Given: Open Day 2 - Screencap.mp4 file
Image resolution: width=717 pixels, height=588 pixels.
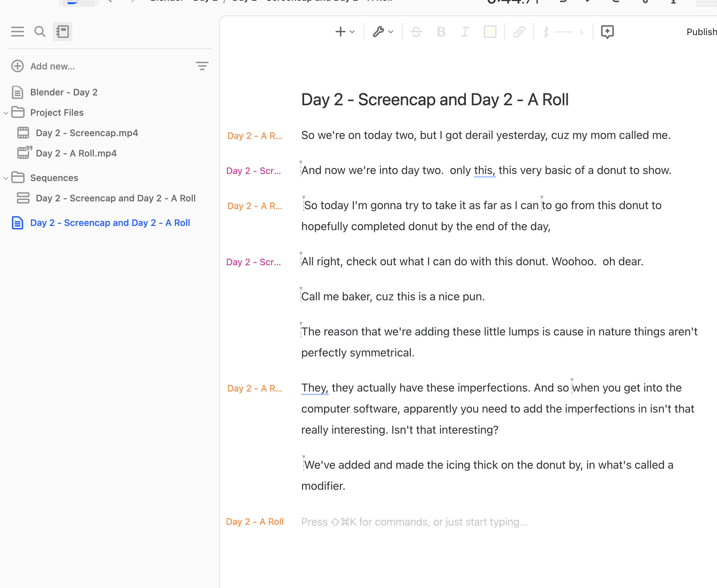Looking at the screenshot, I should coord(87,133).
